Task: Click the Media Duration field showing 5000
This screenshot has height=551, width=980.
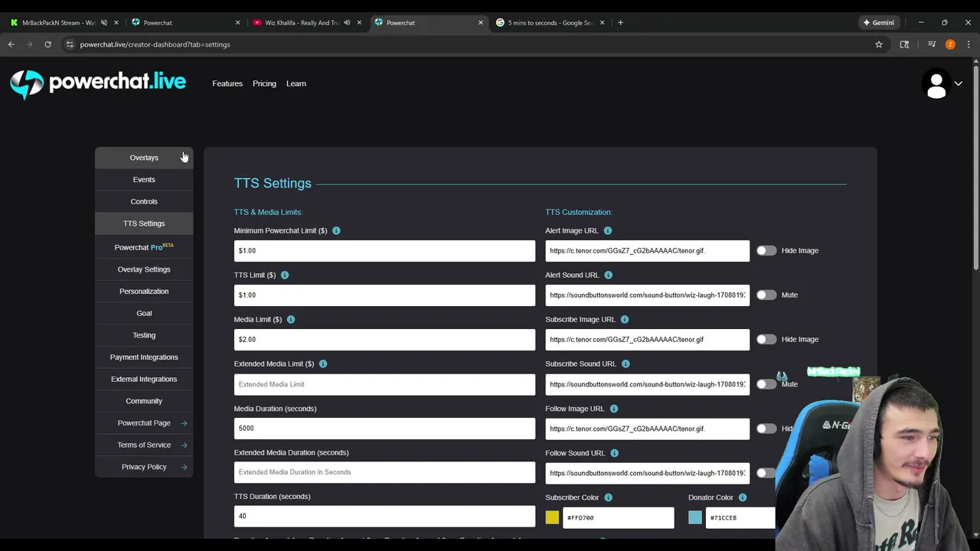Action: click(x=384, y=429)
